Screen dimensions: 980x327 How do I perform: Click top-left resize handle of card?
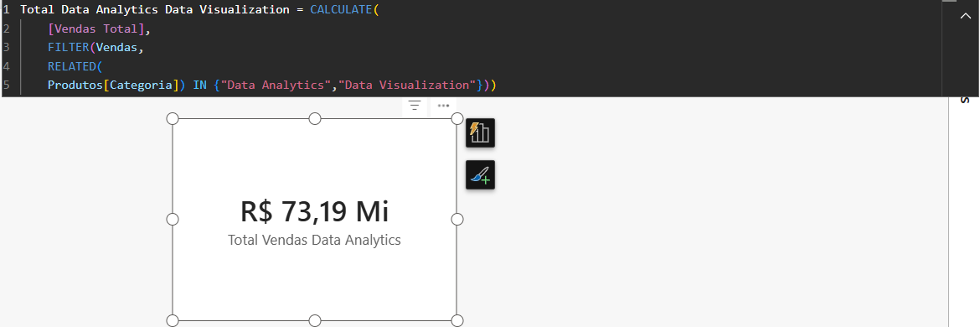point(173,119)
